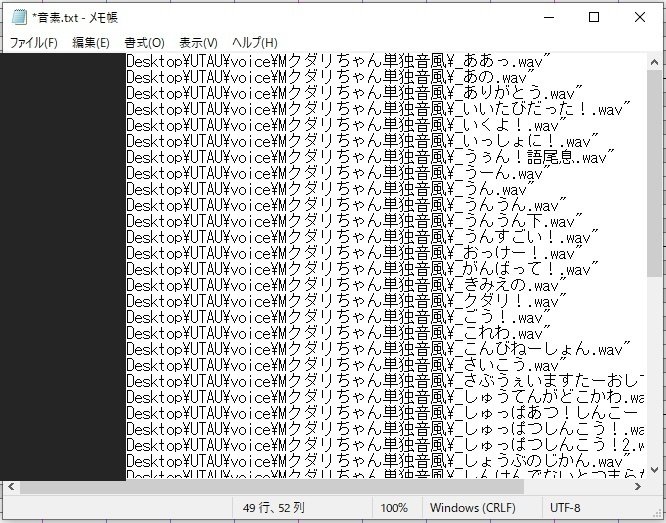Click the line ending with _いくよ！.wav
666x523 pixels.
coord(347,125)
